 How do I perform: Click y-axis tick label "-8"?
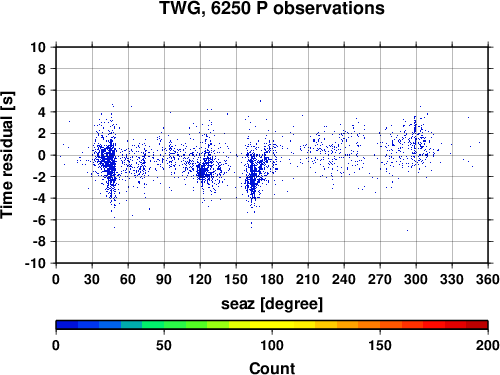click(x=39, y=242)
